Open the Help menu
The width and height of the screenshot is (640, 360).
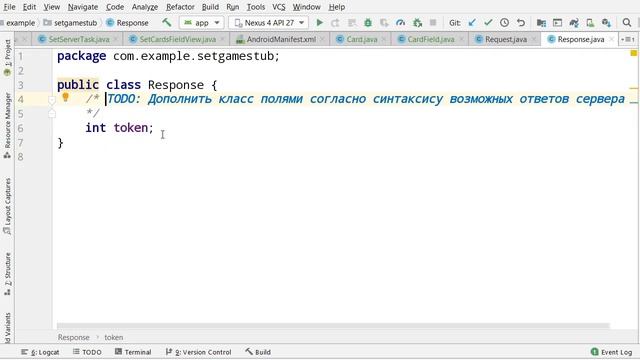(337, 7)
